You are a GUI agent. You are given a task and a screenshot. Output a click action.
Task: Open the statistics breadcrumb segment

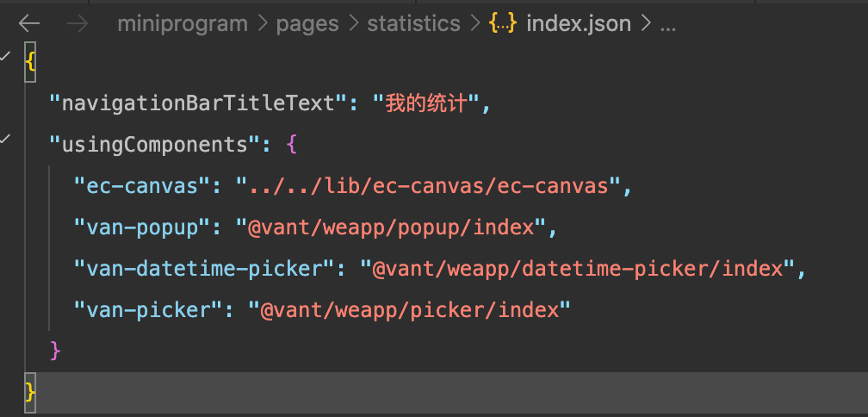(413, 24)
